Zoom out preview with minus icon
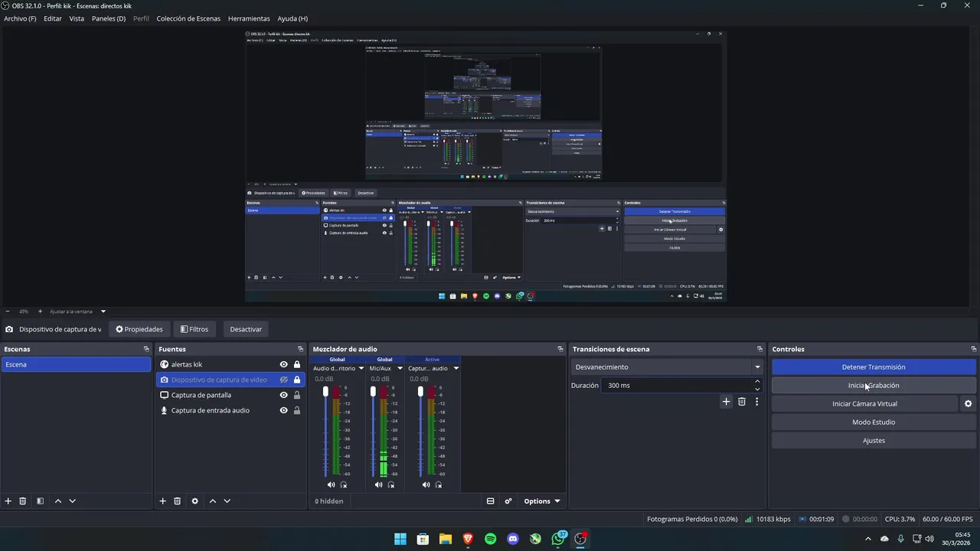 point(8,311)
